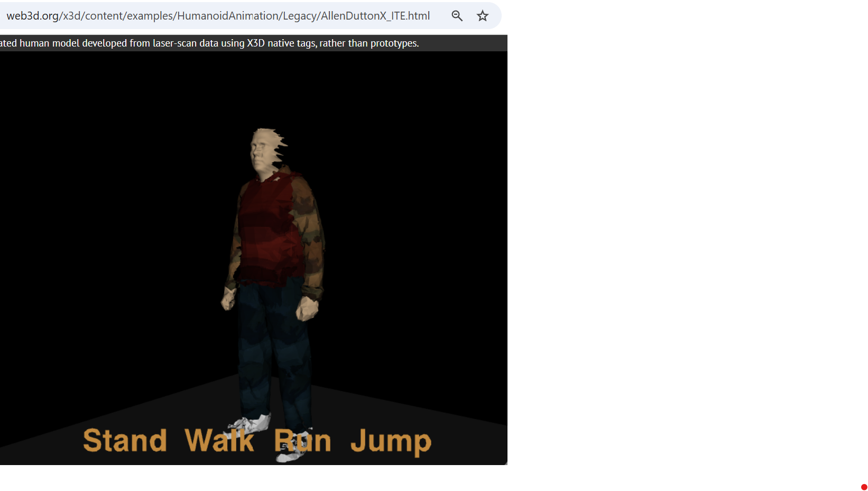Viewport: 868px width, 491px height.
Task: Click the AllenDuttonX_ITE.html filename in the URL
Action: pyautogui.click(x=375, y=16)
